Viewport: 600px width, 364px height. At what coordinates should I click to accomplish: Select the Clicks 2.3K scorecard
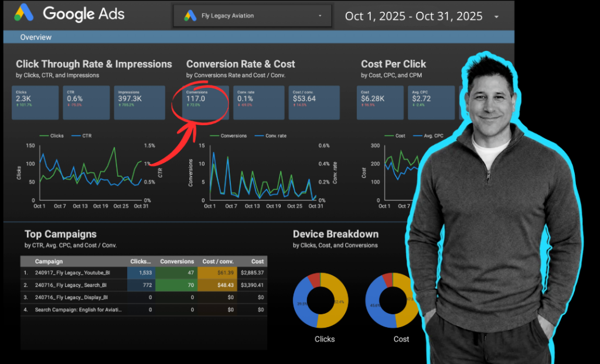35,102
